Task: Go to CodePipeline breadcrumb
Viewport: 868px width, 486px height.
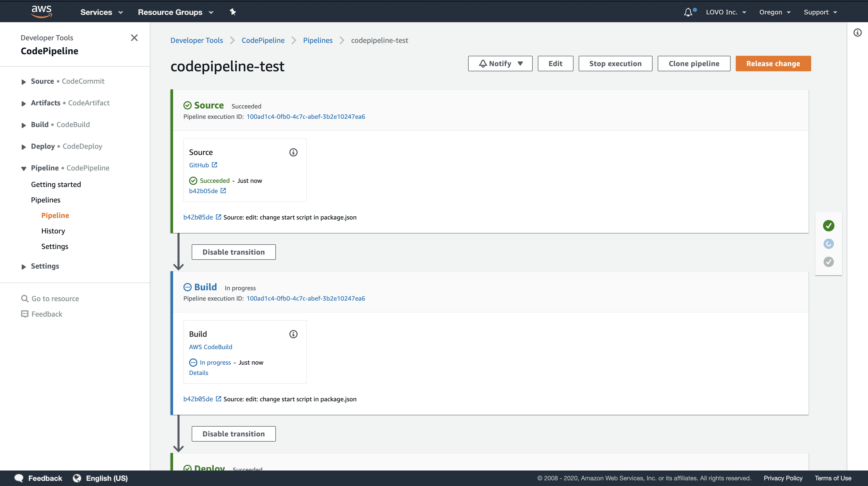Action: [x=263, y=41]
